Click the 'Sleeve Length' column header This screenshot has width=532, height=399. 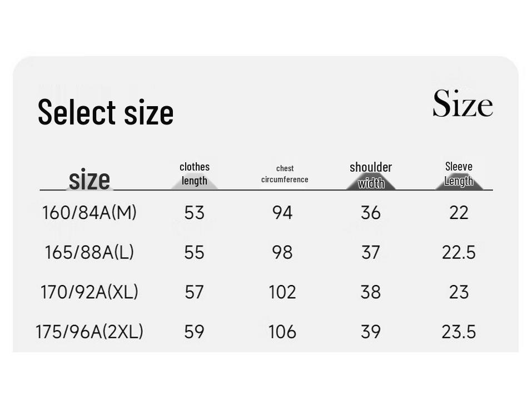[459, 174]
